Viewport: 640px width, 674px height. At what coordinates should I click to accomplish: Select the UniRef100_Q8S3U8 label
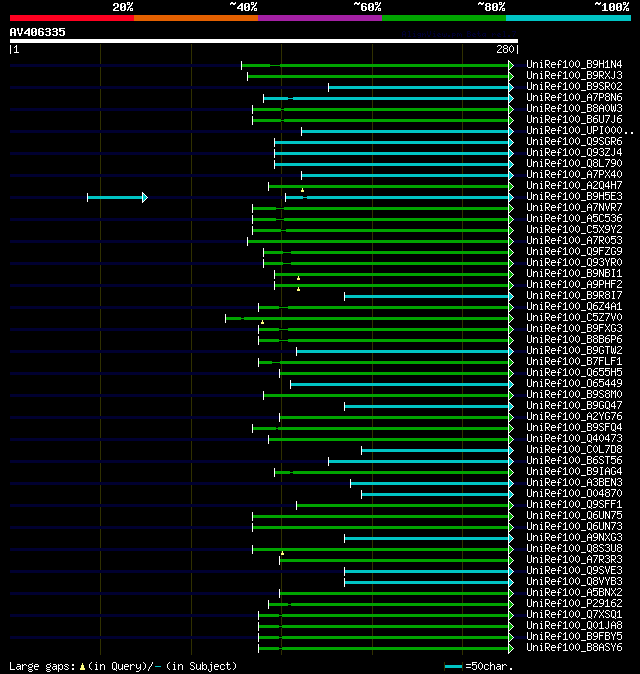point(574,548)
